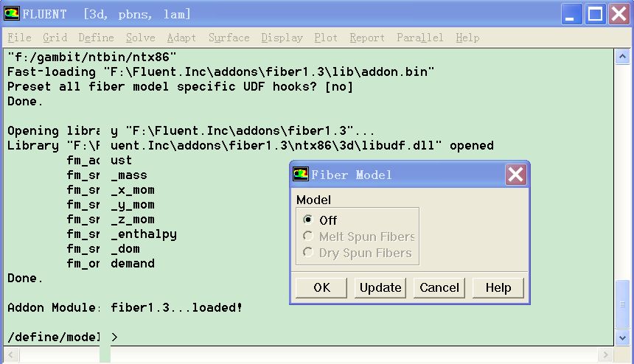
Task: Click the console scrollbar up arrow
Action: pos(622,56)
